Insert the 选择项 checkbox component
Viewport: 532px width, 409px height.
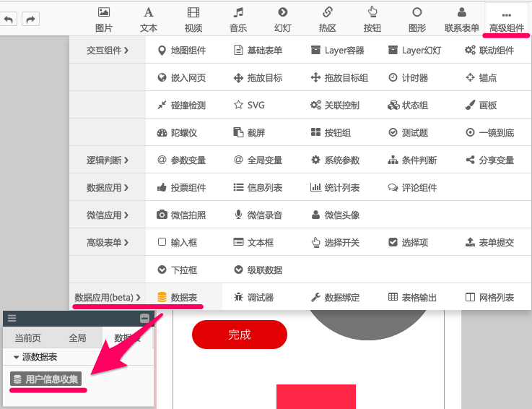pos(408,243)
